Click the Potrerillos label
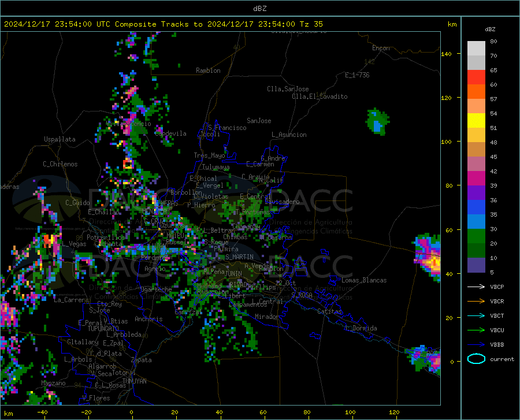The image size is (520, 420). pyautogui.click(x=106, y=237)
